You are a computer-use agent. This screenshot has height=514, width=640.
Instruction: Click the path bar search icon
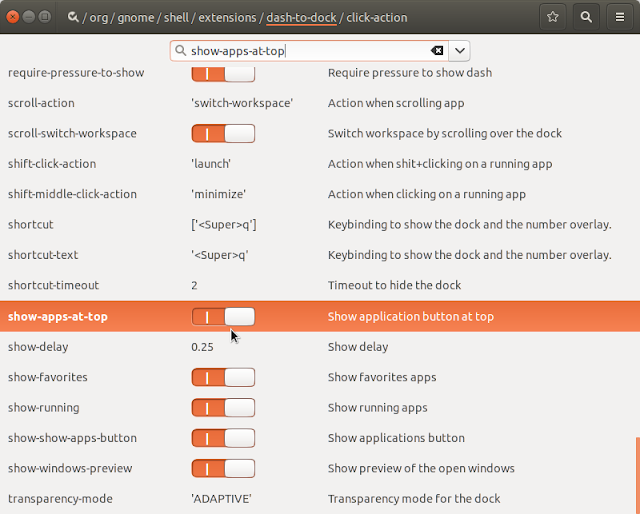point(73,17)
